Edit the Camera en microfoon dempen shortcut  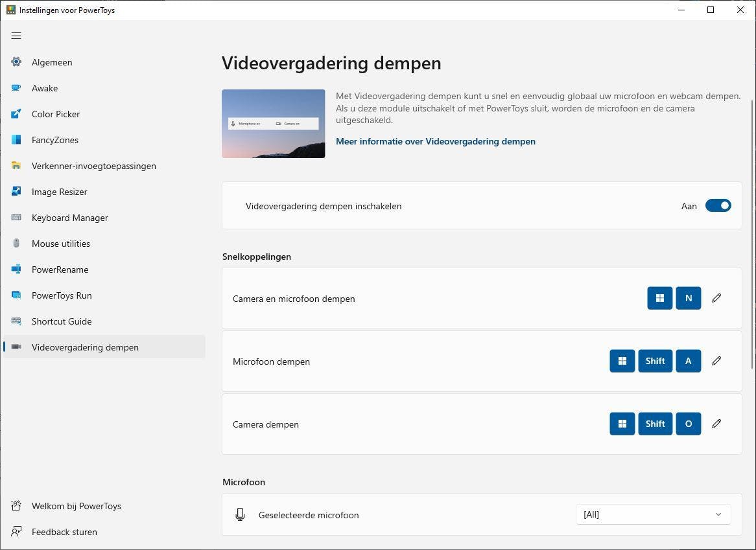click(716, 298)
